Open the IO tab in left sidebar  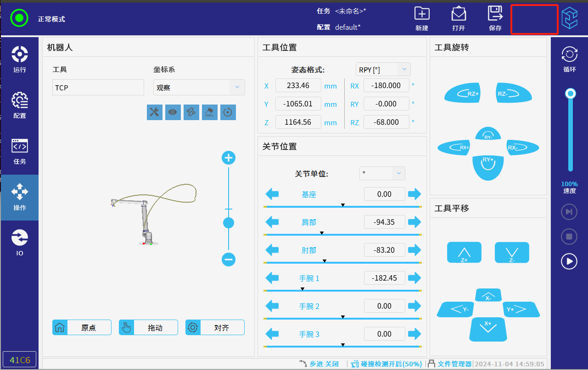20,243
